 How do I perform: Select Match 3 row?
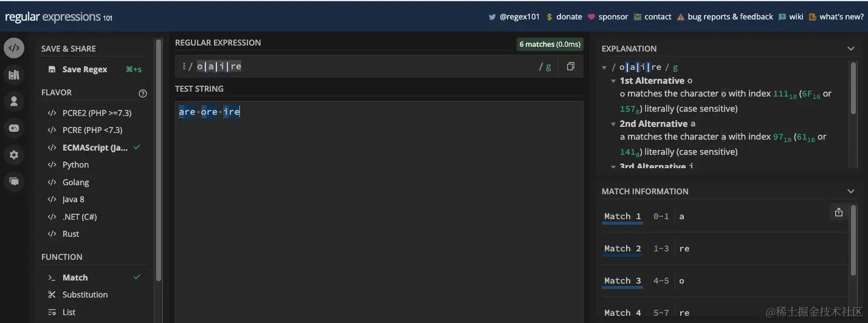(x=723, y=281)
